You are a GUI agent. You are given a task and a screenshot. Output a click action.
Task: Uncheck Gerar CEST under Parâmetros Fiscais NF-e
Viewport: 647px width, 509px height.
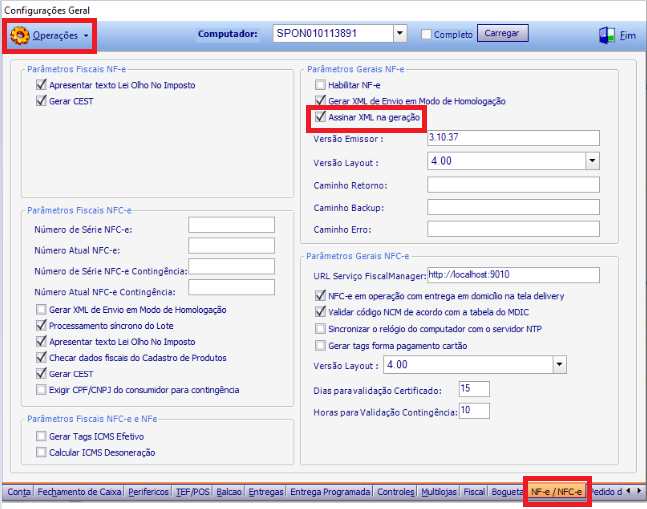[x=41, y=101]
